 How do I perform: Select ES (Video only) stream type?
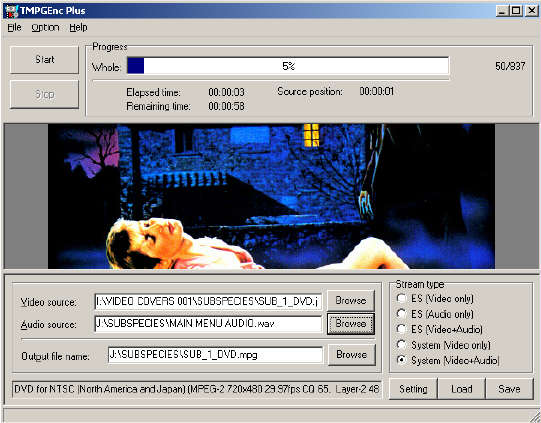(x=435, y=298)
